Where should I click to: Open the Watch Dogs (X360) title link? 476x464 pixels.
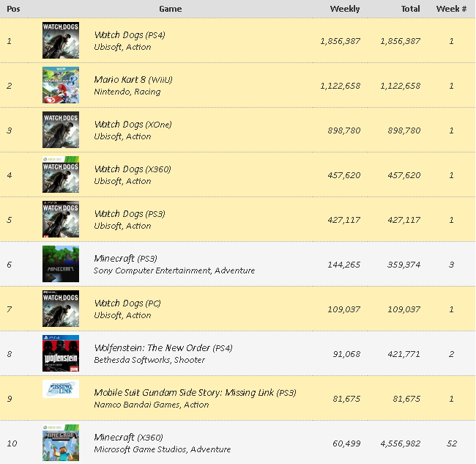point(133,169)
